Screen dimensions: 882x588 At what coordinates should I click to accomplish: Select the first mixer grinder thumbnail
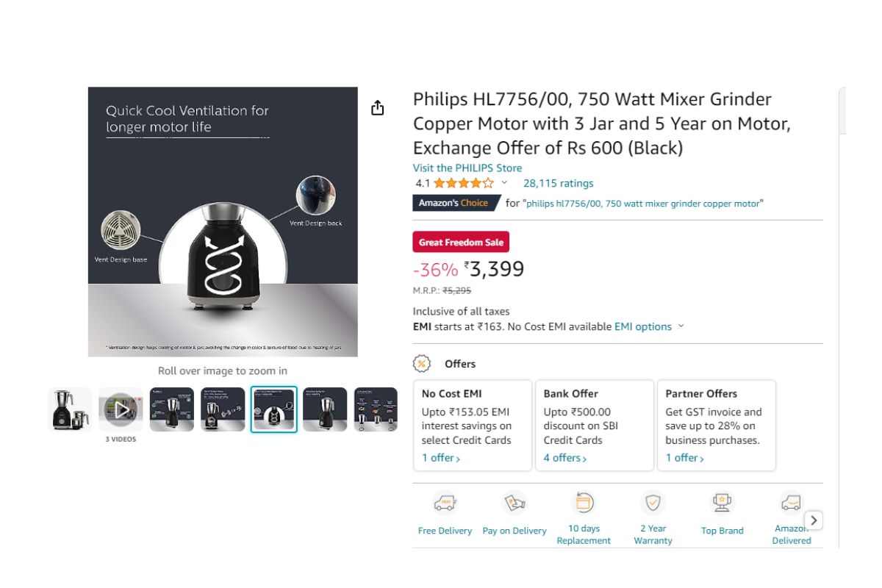(x=70, y=409)
